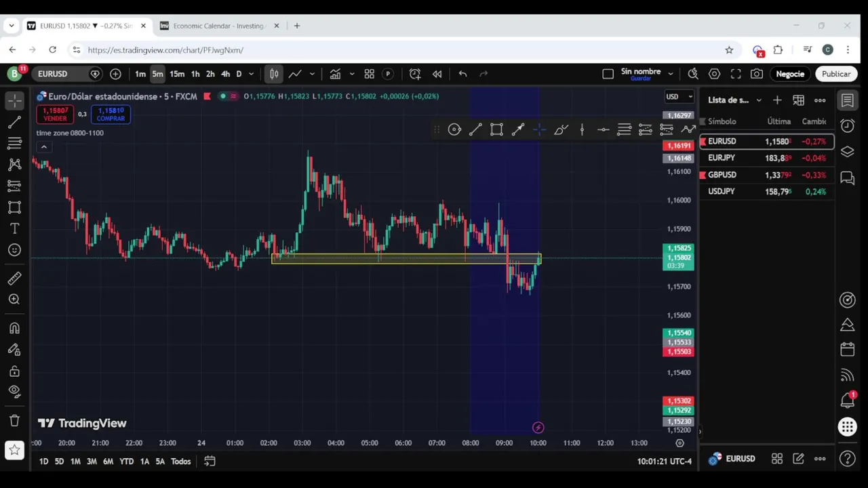Toggle magnet mode
The height and width of the screenshot is (488, 868).
(14, 328)
